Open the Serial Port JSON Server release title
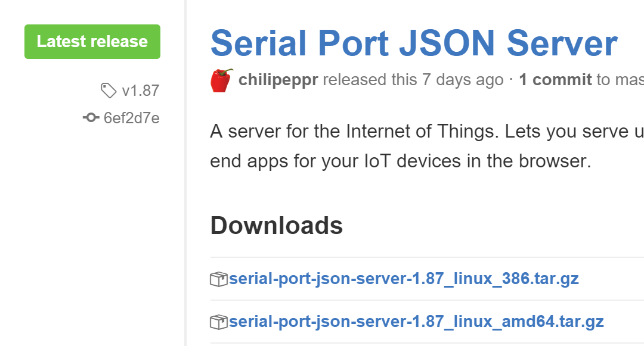 pos(414,43)
